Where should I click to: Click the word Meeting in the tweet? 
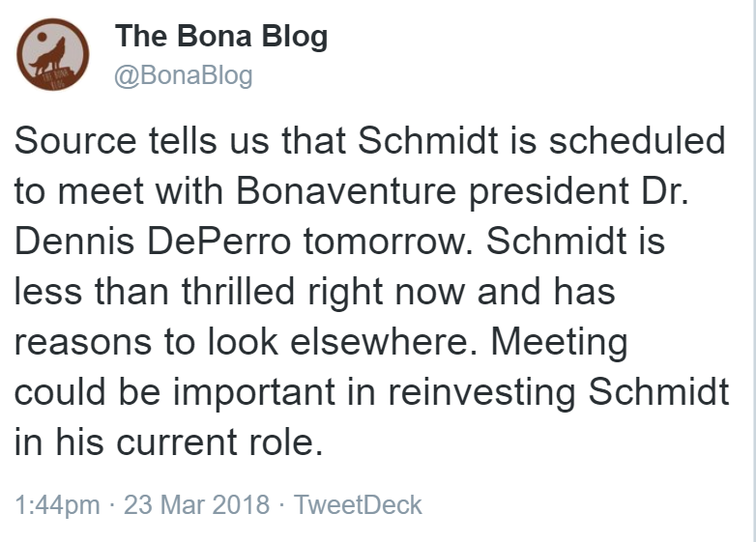click(560, 343)
